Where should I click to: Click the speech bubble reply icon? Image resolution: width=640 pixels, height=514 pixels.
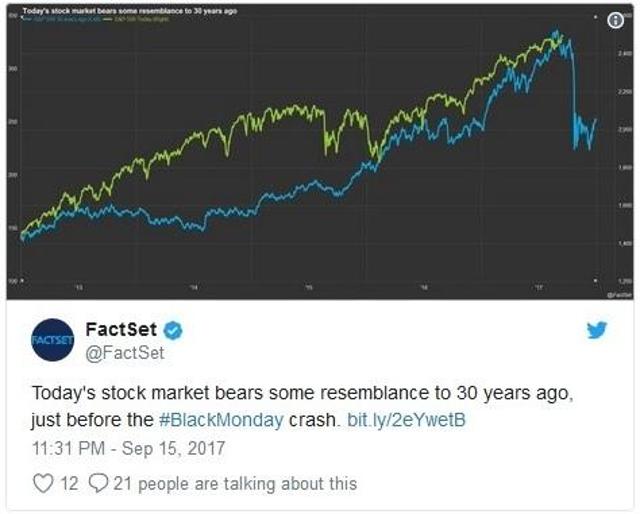98,483
